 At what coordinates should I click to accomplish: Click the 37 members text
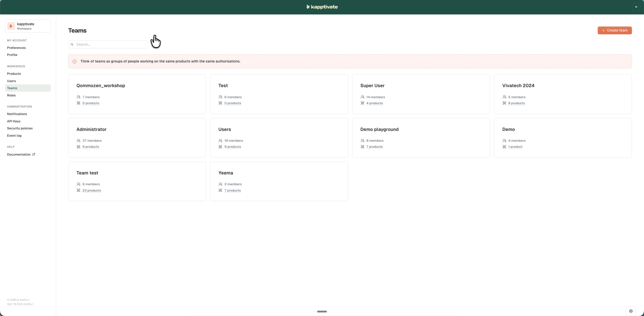point(92,141)
